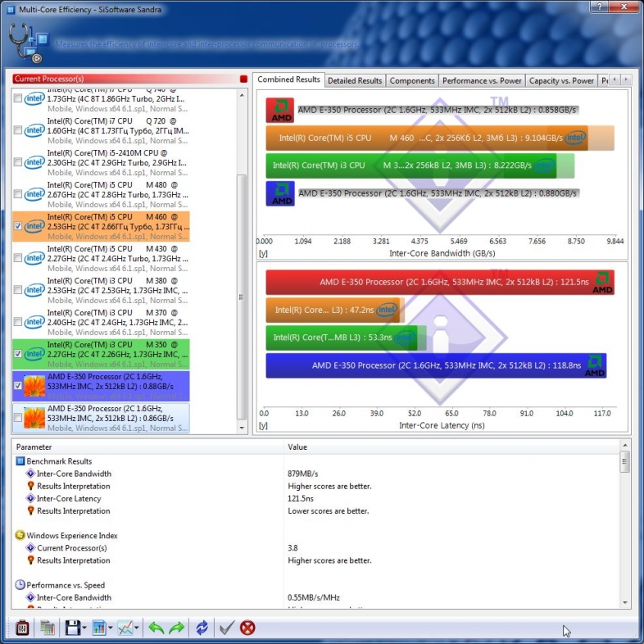Click the tab strip scroll-right arrow
Viewport: 644px width, 644px height.
(x=626, y=79)
